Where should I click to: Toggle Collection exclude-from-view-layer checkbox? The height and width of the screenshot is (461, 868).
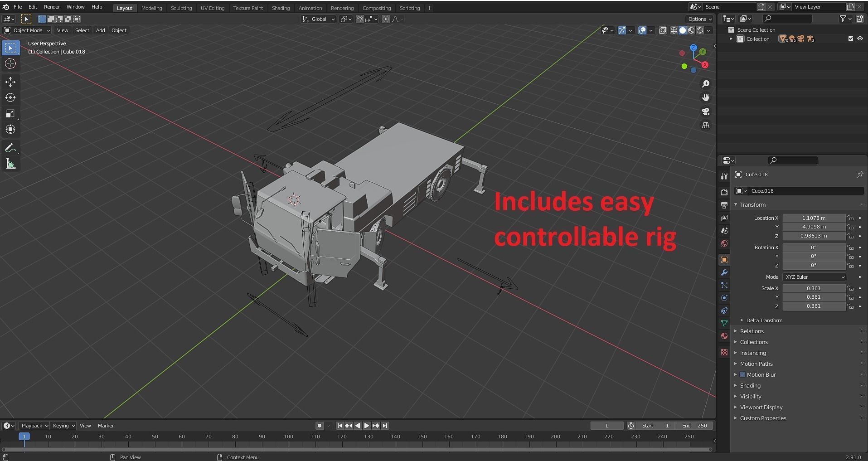click(851, 39)
